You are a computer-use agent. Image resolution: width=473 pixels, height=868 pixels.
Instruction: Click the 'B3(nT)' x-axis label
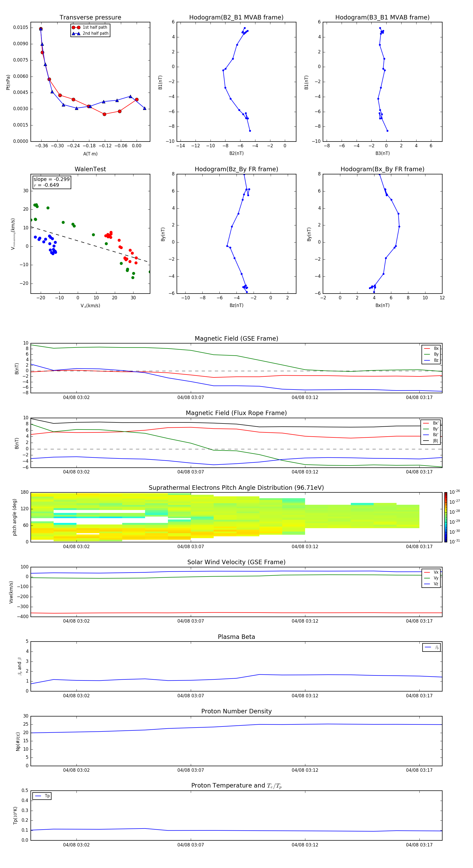[x=382, y=153]
